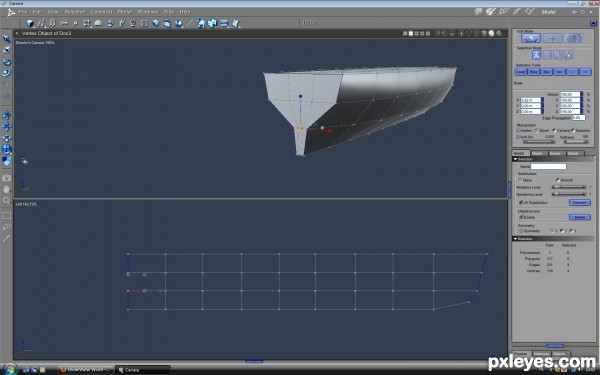Select the rotate tool in left toolbar

[7, 62]
